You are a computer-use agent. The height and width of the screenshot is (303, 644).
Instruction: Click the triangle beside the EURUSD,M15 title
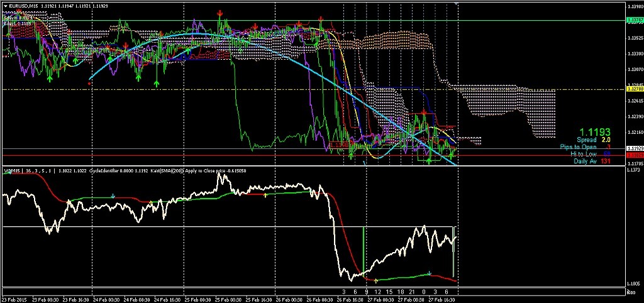(5, 5)
